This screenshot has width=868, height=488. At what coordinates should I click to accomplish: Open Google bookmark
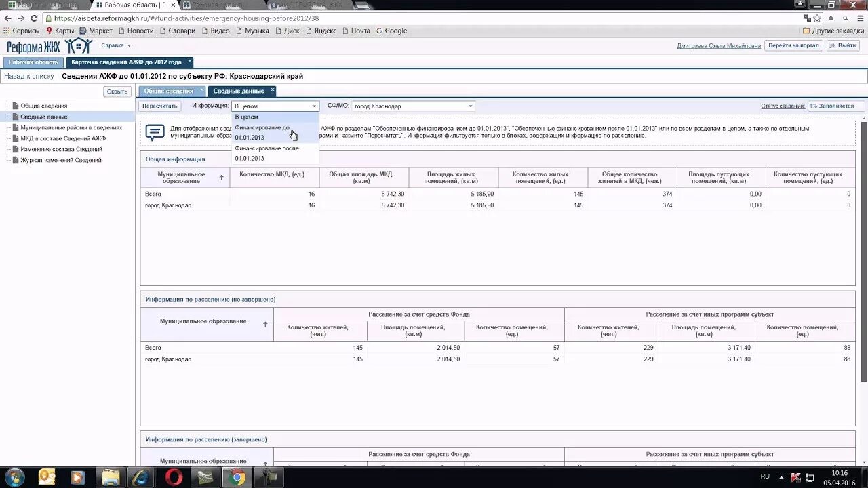click(x=391, y=30)
